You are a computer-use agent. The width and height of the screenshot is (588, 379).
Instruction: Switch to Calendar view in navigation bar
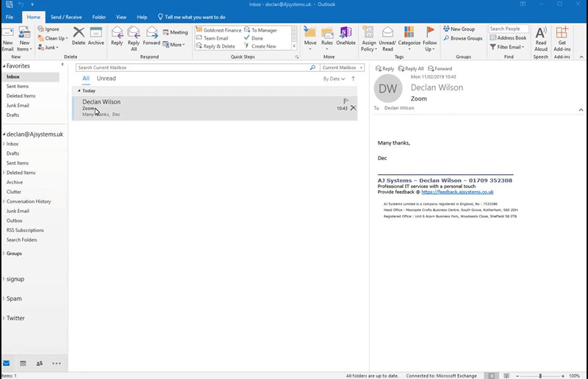click(23, 364)
